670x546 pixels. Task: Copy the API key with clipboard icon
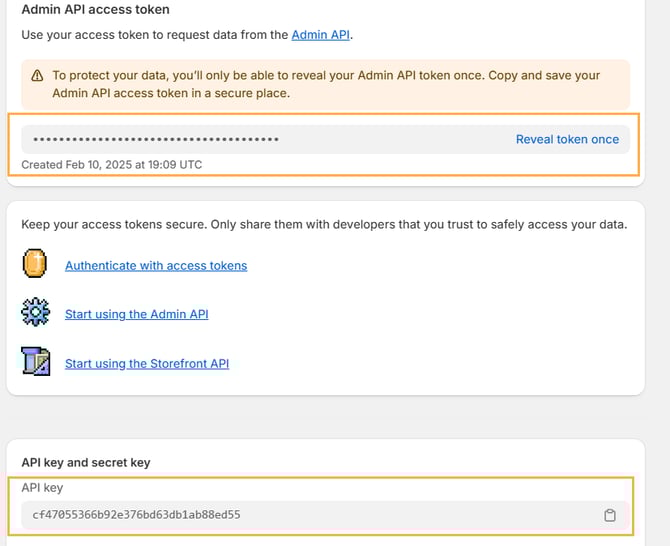click(x=609, y=516)
